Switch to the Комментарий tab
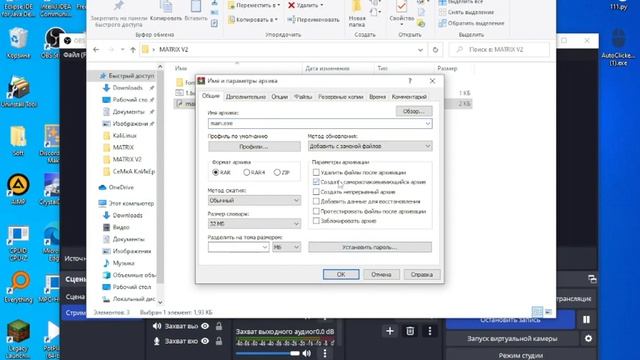640x360 pixels. (409, 97)
